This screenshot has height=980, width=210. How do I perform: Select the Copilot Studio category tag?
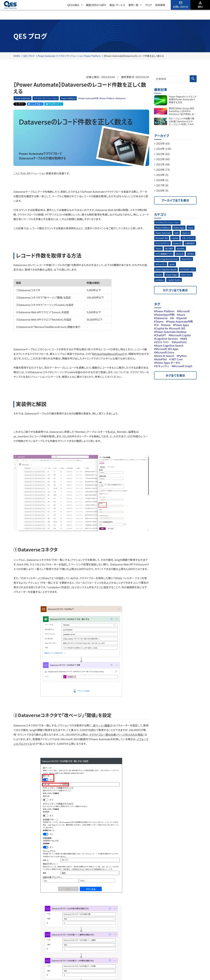click(x=174, y=280)
